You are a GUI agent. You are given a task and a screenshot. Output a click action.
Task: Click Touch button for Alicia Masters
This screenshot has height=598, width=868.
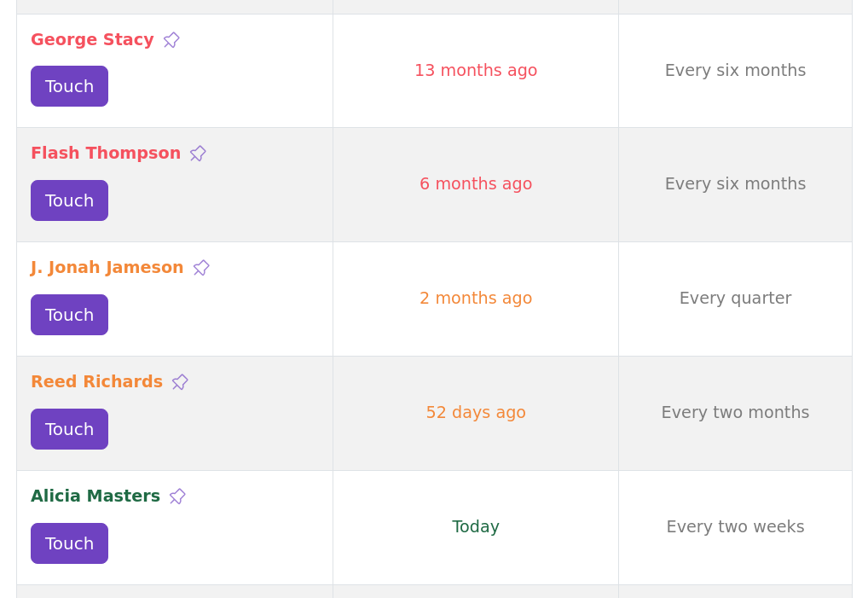[69, 543]
